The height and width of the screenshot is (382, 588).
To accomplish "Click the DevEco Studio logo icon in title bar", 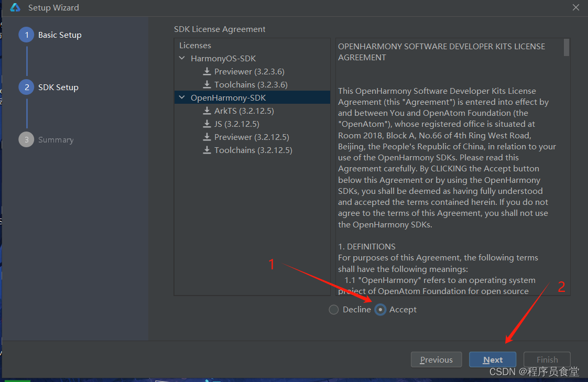I will pyautogui.click(x=15, y=7).
